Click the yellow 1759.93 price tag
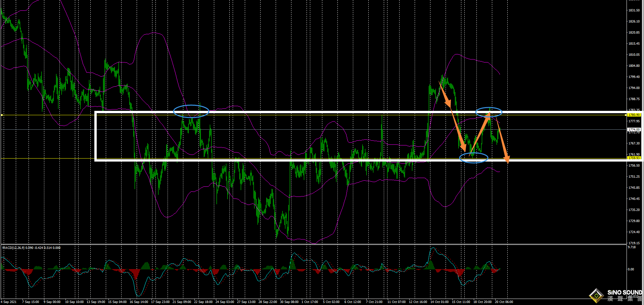 click(634, 158)
